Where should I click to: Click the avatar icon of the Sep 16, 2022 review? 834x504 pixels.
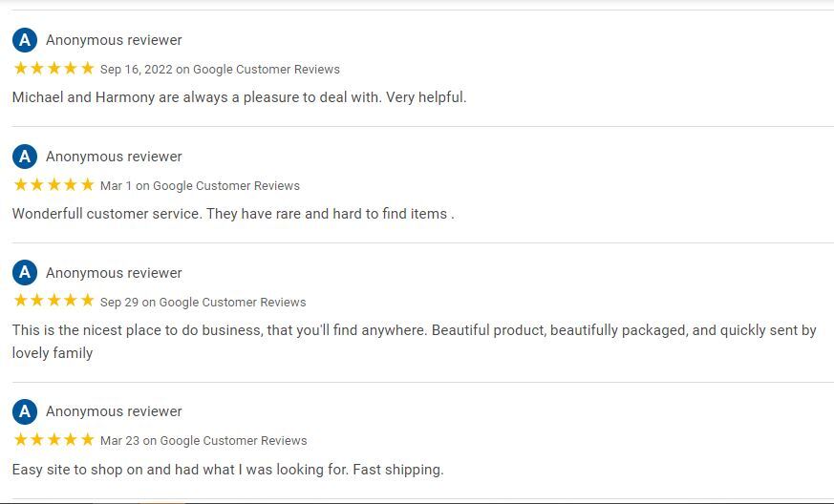tap(25, 40)
